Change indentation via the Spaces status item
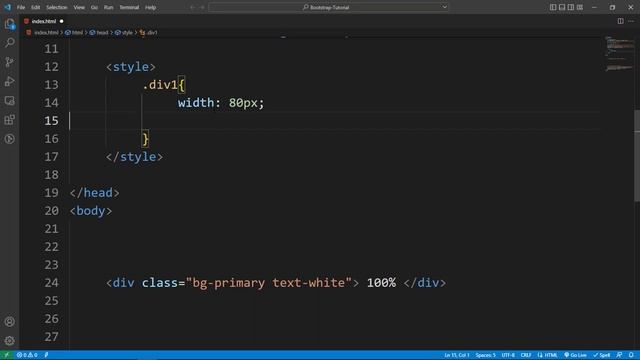 coord(485,355)
